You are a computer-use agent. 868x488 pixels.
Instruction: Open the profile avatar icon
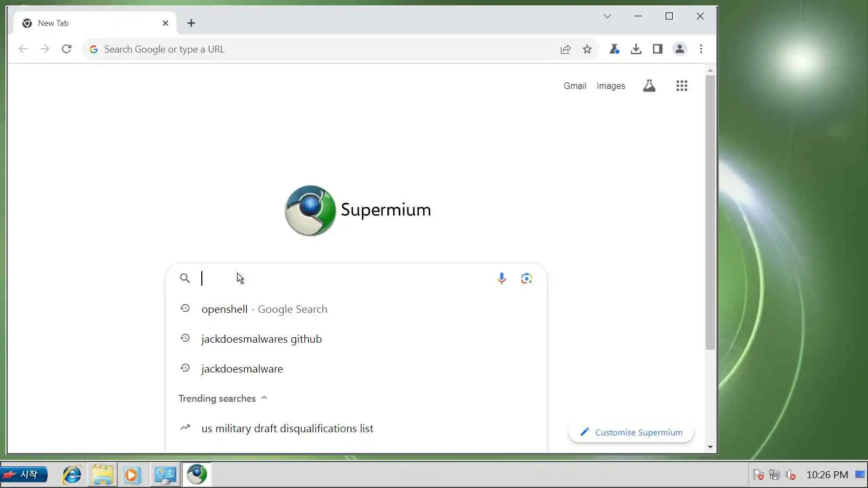[679, 49]
